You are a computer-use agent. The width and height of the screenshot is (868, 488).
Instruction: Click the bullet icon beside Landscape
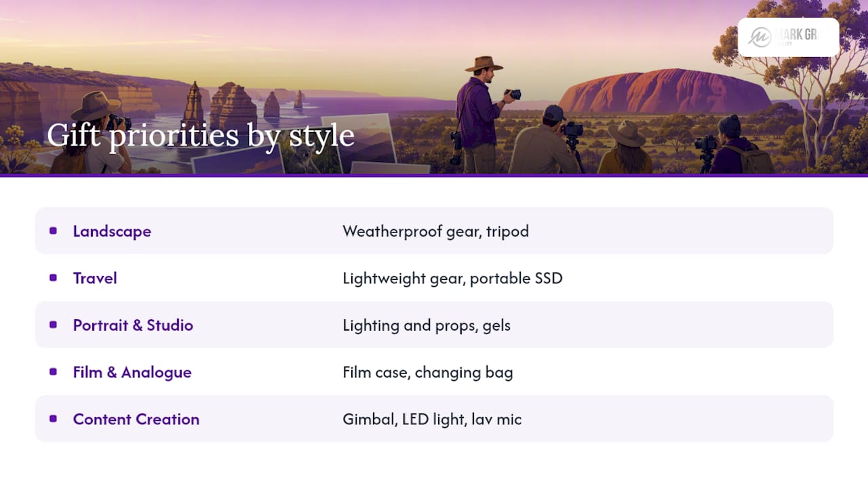tap(53, 231)
